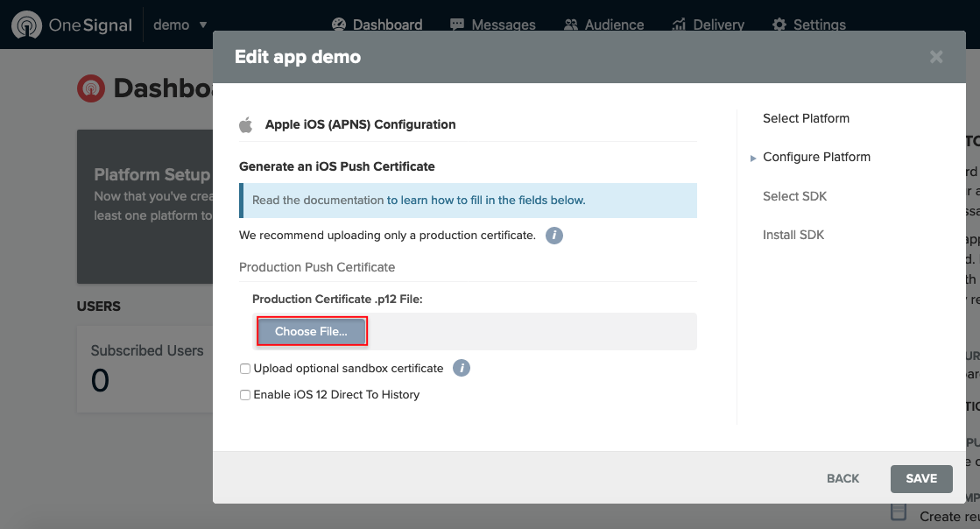Go to the Select SDK step
980x529 pixels.
click(794, 196)
